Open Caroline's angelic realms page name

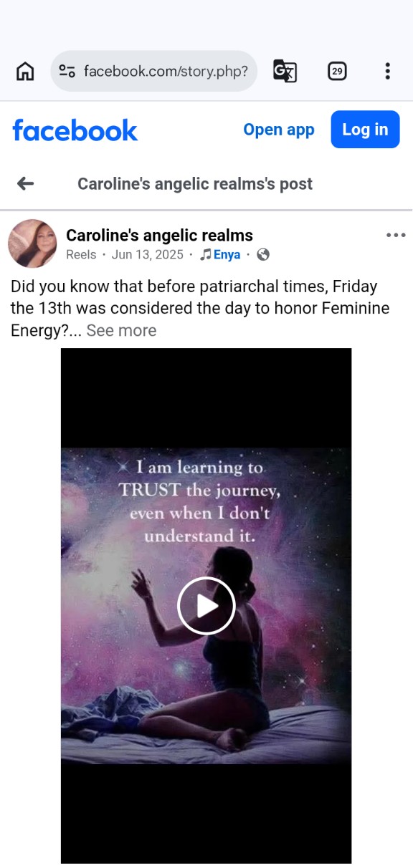point(159,235)
